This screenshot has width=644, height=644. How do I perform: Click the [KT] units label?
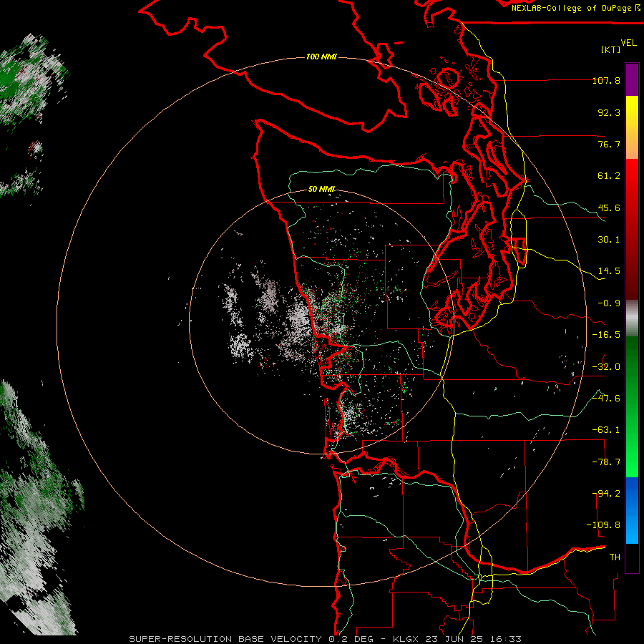611,49
